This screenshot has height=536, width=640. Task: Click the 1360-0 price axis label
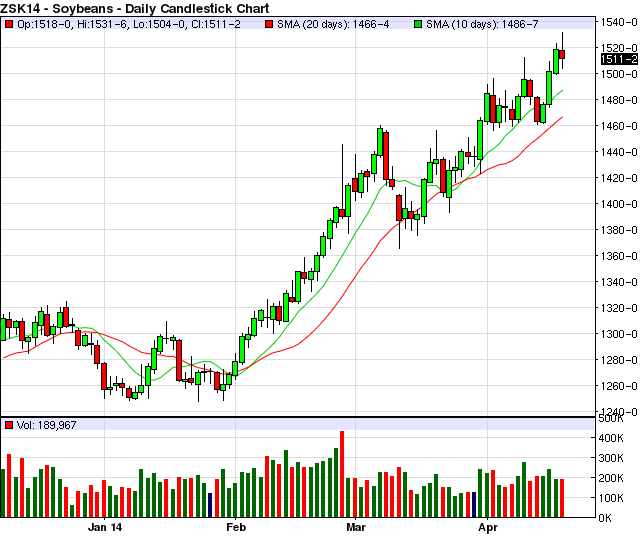click(x=619, y=256)
